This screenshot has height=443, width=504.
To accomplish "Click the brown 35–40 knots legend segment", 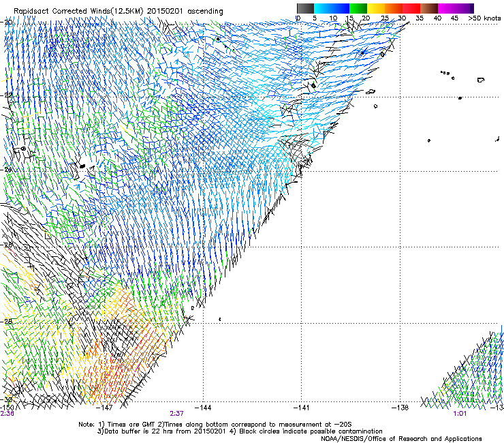I will pos(429,8).
